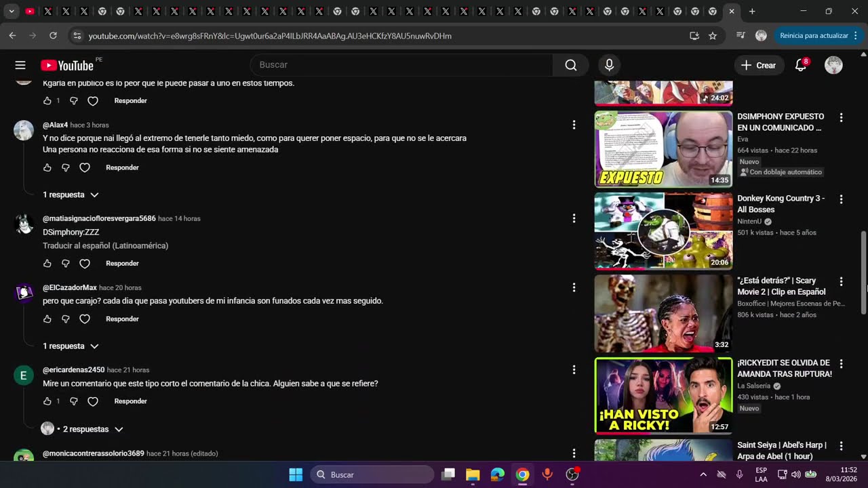Image resolution: width=868 pixels, height=488 pixels.
Task: Dislike the comment by @ElCazadorMax
Action: [66, 319]
